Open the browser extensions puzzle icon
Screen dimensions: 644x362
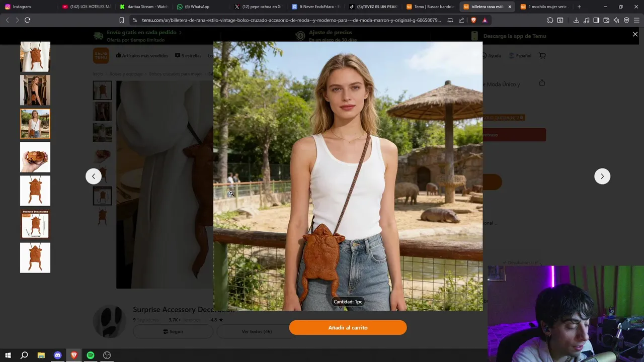[x=550, y=20]
